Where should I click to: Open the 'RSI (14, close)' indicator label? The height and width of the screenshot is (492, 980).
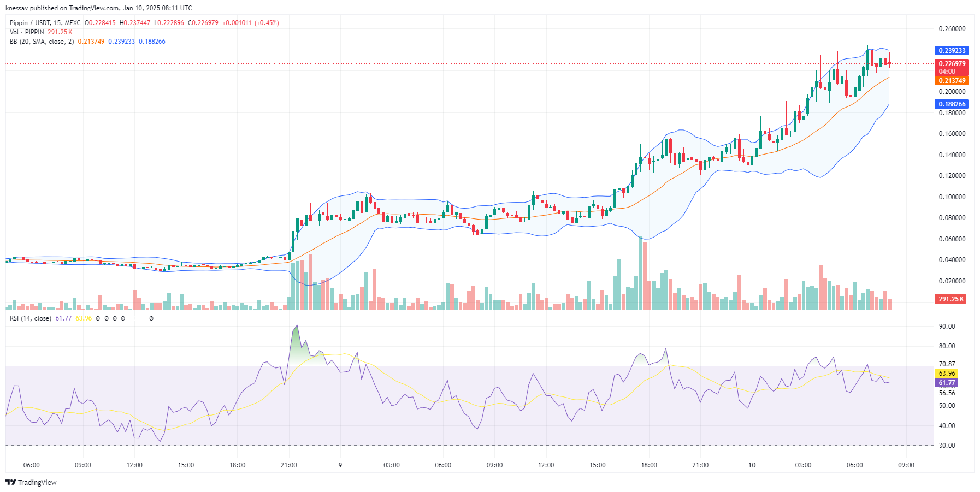coord(31,318)
